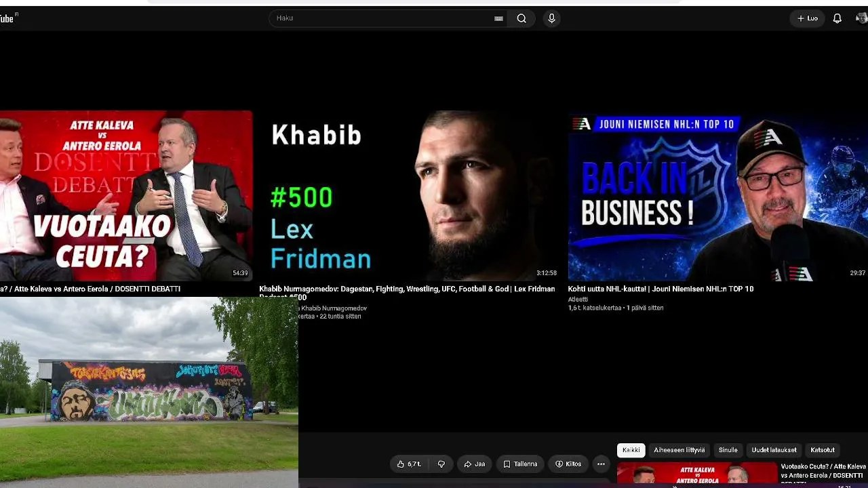868x488 pixels.
Task: Click the magnifier search button
Action: pyautogui.click(x=521, y=18)
